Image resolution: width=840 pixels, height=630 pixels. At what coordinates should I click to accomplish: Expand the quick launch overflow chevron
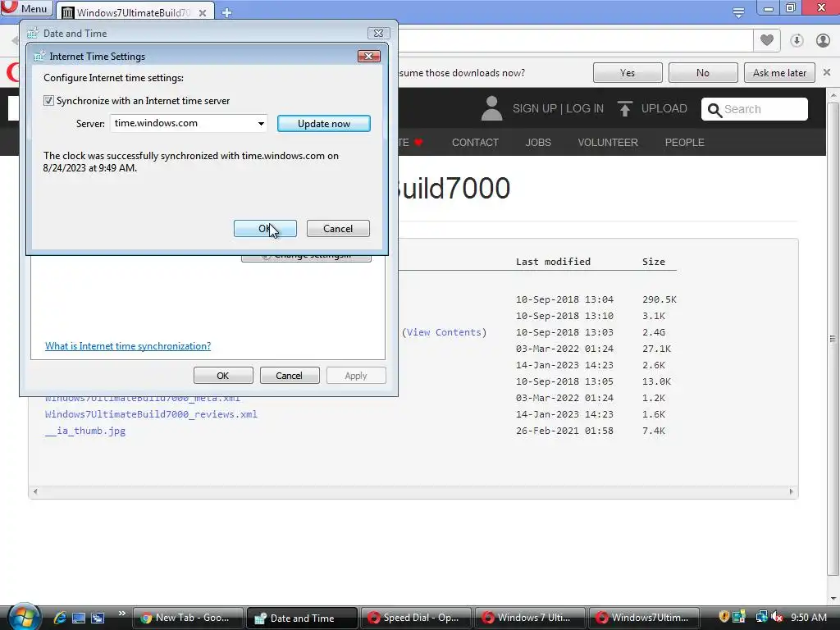click(x=121, y=614)
